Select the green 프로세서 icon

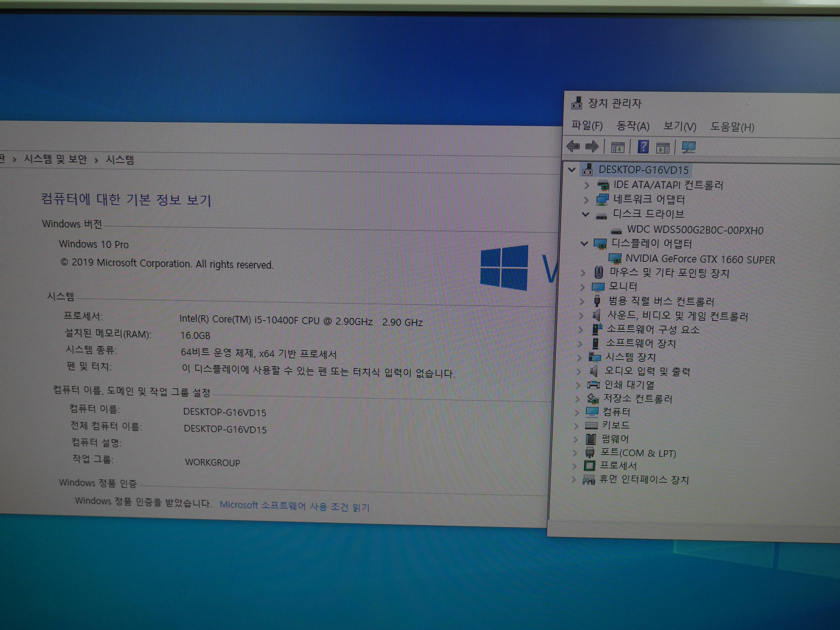[589, 465]
